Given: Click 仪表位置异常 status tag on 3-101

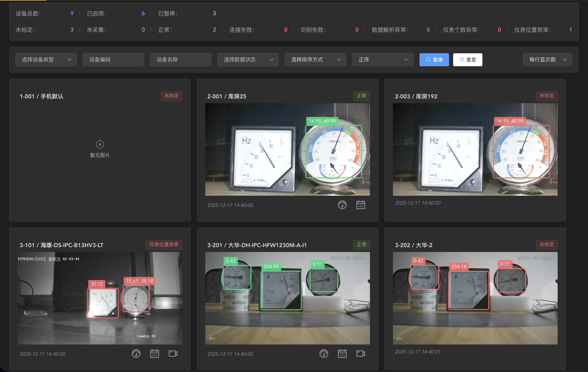Looking at the screenshot, I should [164, 245].
